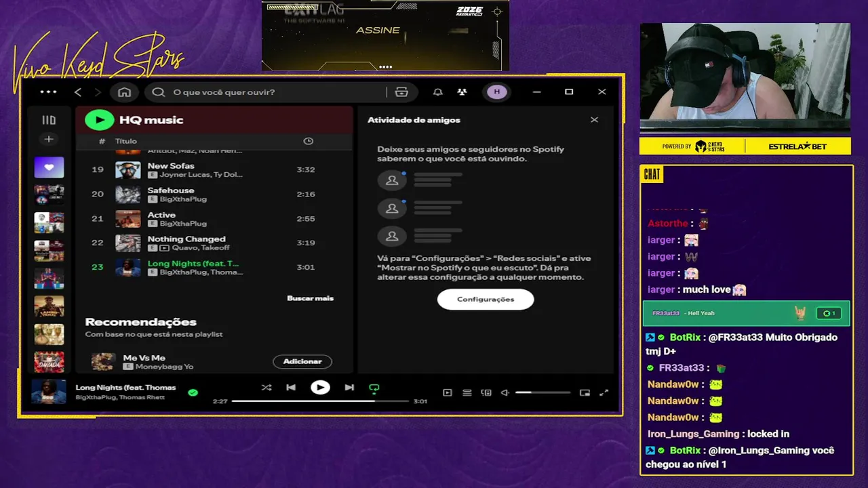Screen dimensions: 868x488
Task: Open Connect to a device icon
Action: (486, 392)
